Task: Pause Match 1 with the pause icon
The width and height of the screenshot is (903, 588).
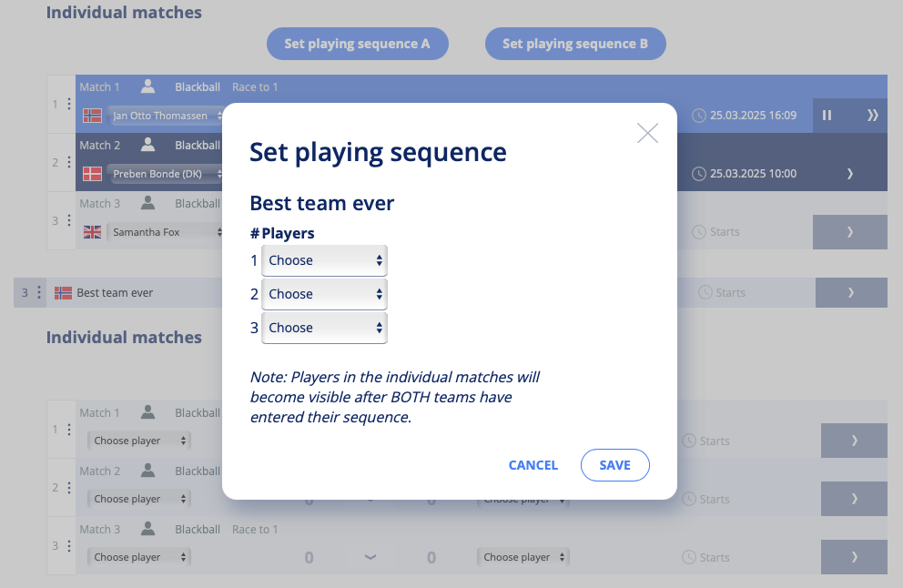Action: coord(827,116)
